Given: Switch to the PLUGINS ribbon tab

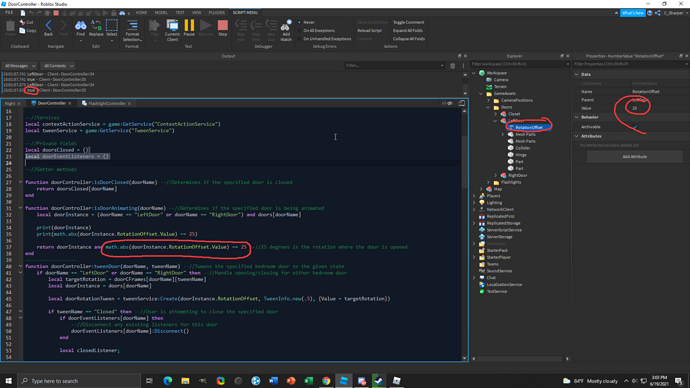Looking at the screenshot, I should (x=217, y=13).
